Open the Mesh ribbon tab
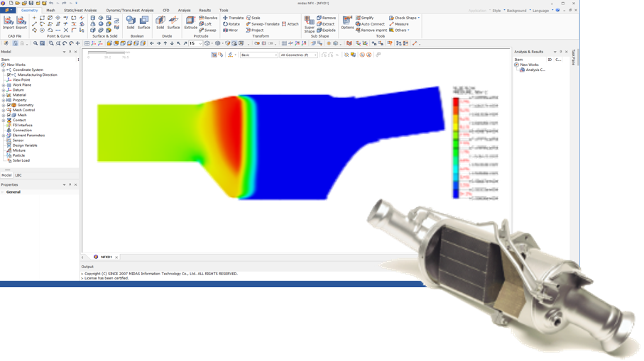This screenshot has width=644, height=361. [x=50, y=10]
